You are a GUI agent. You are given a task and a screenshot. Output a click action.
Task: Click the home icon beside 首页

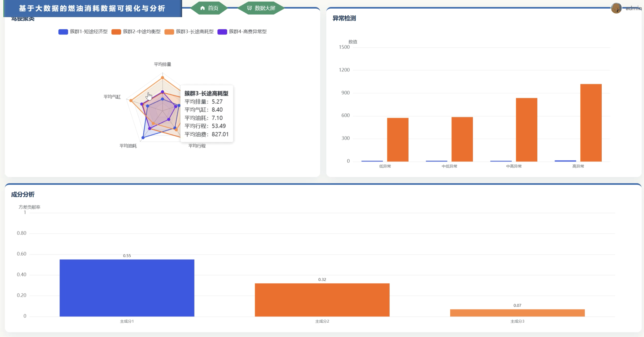(202, 8)
